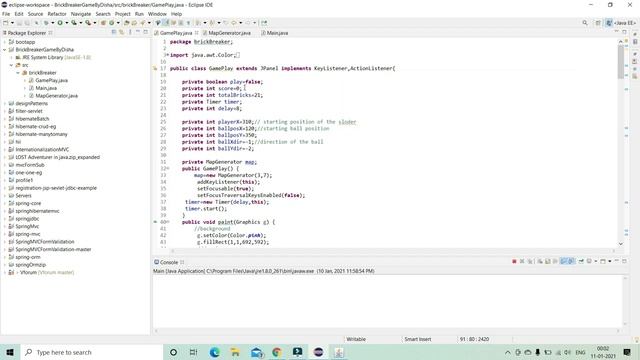The width and height of the screenshot is (640, 360).
Task: Click the Eclipse icon in taskbar
Action: click(318, 352)
